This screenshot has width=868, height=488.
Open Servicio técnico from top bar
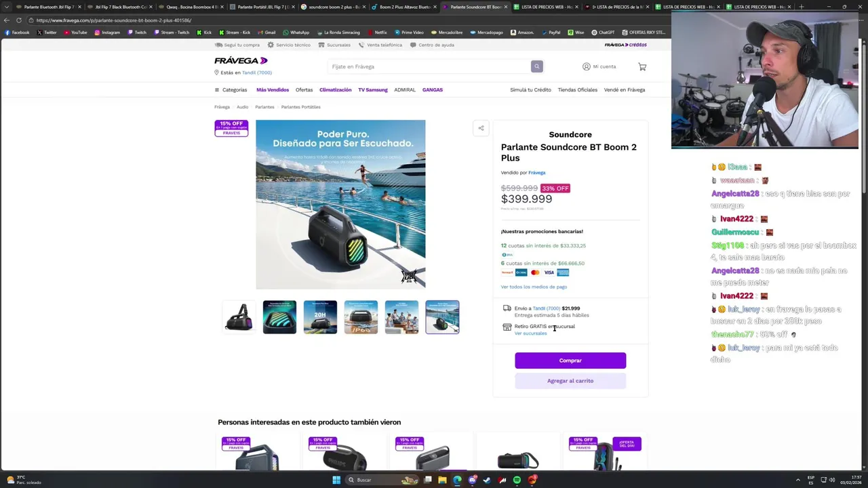coord(289,45)
